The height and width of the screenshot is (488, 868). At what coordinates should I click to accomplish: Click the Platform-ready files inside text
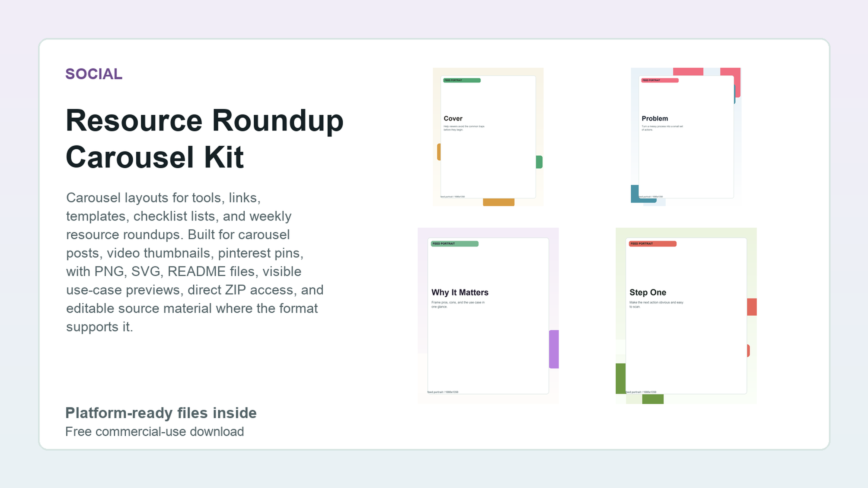click(161, 413)
